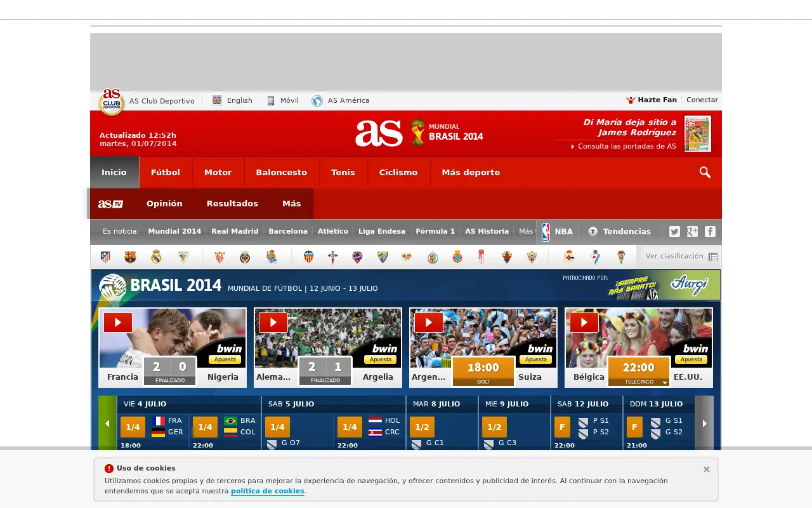Viewport: 812px width, 508px height.
Task: Play the Argentina Suiza video
Action: pos(429,322)
